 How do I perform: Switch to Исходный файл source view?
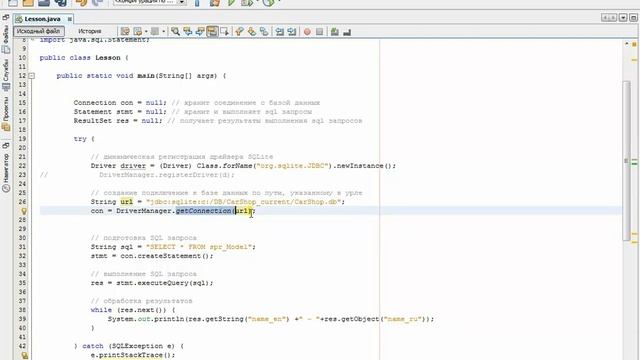click(38, 31)
